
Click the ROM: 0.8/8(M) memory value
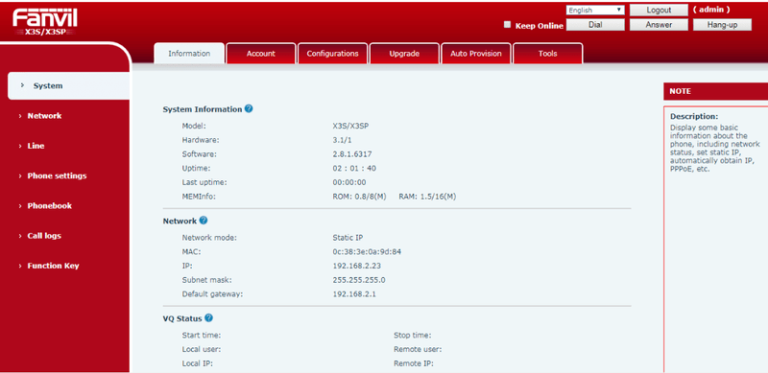click(360, 197)
